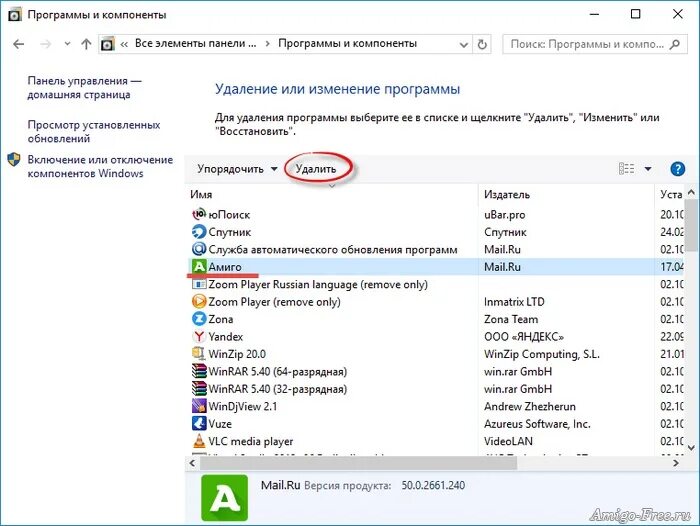Select the юПоиск row name text

229,214
